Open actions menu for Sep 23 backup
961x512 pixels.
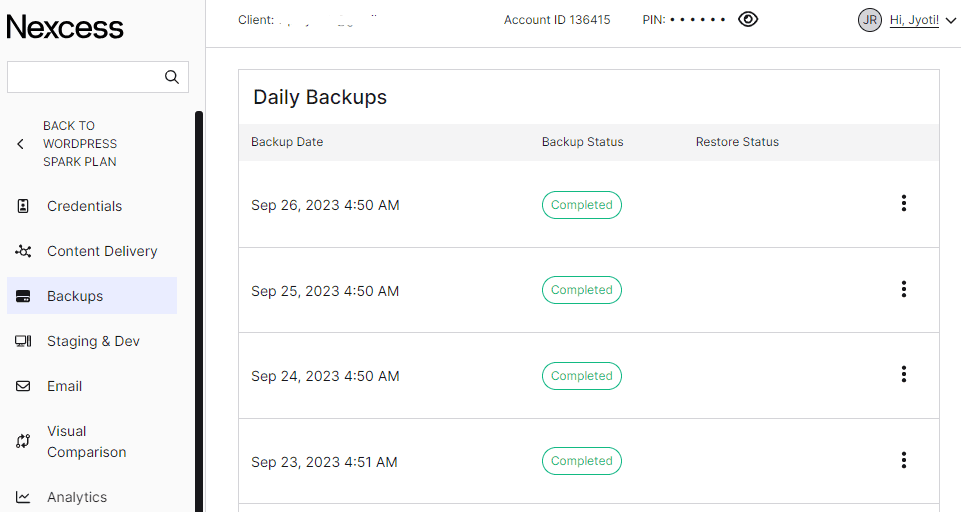click(x=903, y=460)
